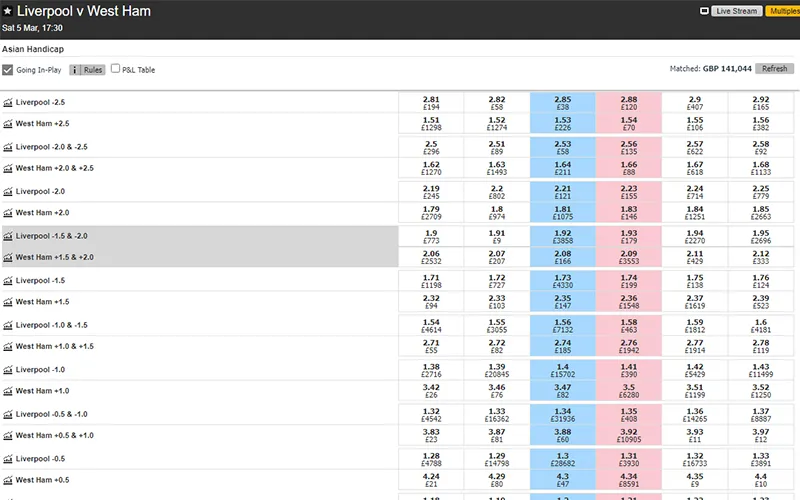The image size is (800, 500).
Task: Click the favourite star next to Liverpool v West Ham
Action: click(x=7, y=11)
